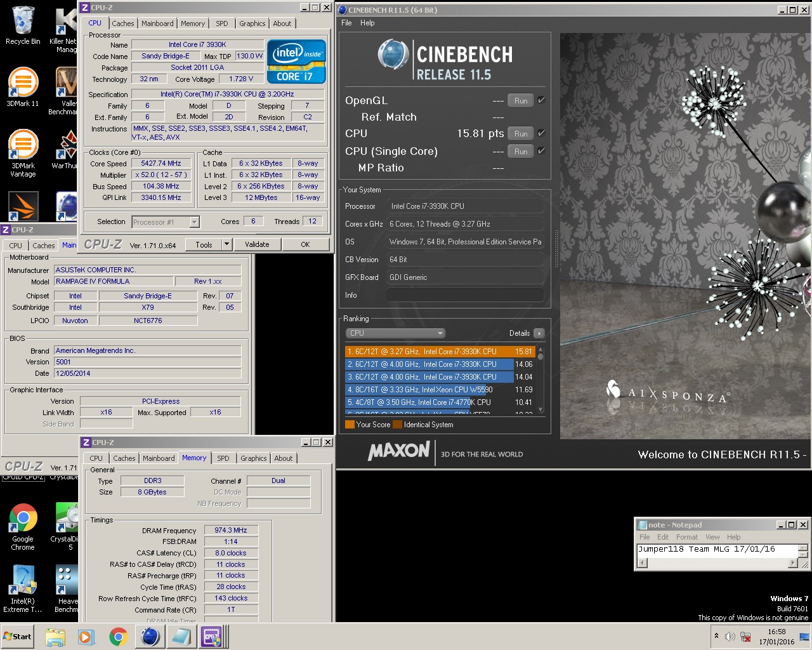This screenshot has height=650, width=812.
Task: Run the CPU benchmark
Action: point(521,134)
